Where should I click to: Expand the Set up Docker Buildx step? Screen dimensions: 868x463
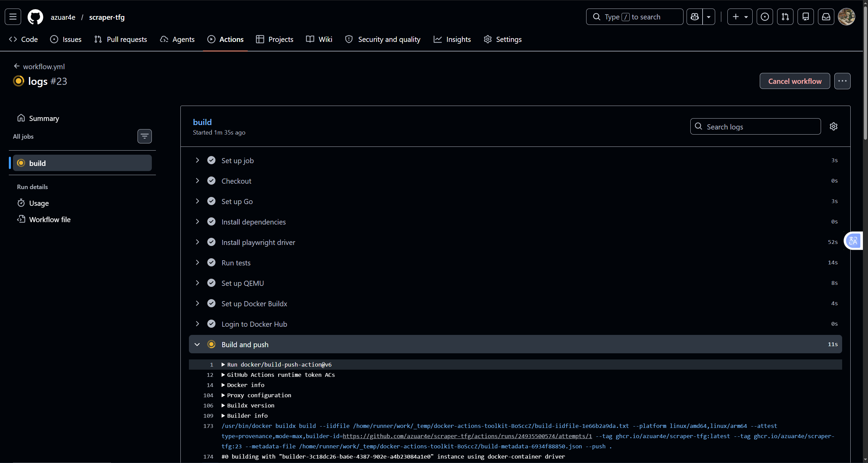click(x=515, y=303)
